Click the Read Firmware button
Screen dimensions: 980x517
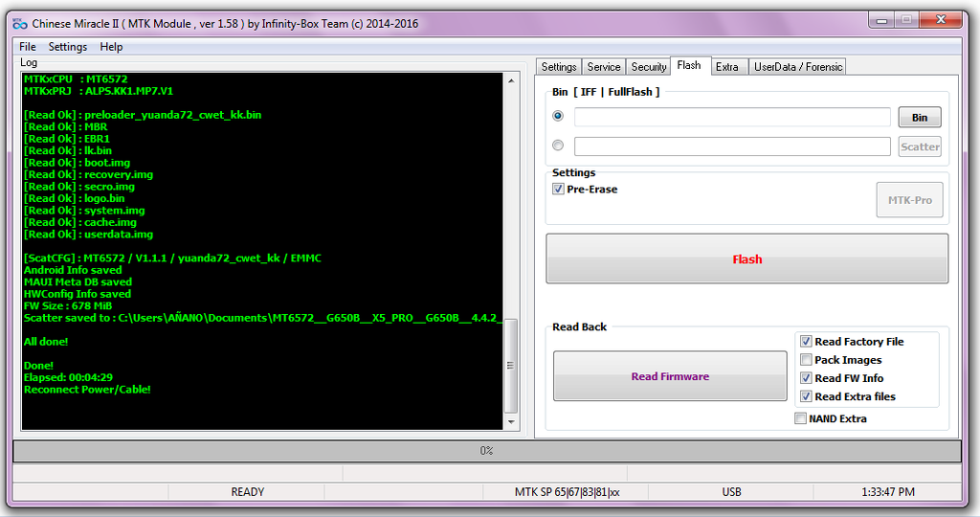(669, 376)
